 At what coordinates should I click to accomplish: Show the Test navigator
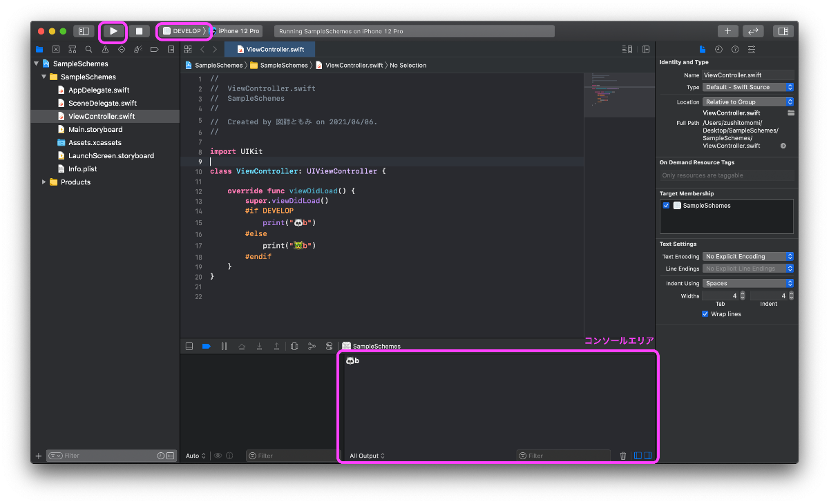point(122,50)
